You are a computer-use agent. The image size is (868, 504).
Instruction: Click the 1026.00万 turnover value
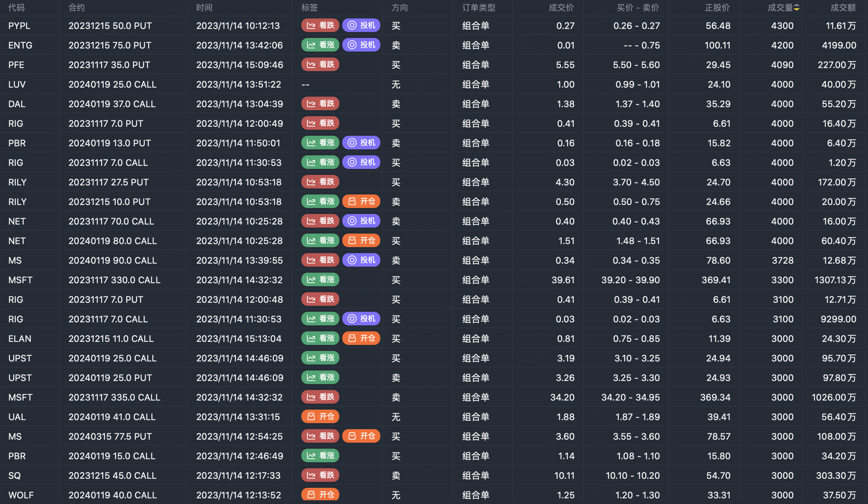pyautogui.click(x=834, y=397)
